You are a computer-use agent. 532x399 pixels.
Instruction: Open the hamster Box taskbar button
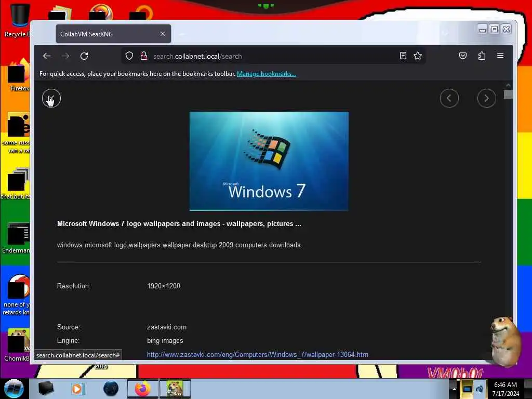coord(175,389)
